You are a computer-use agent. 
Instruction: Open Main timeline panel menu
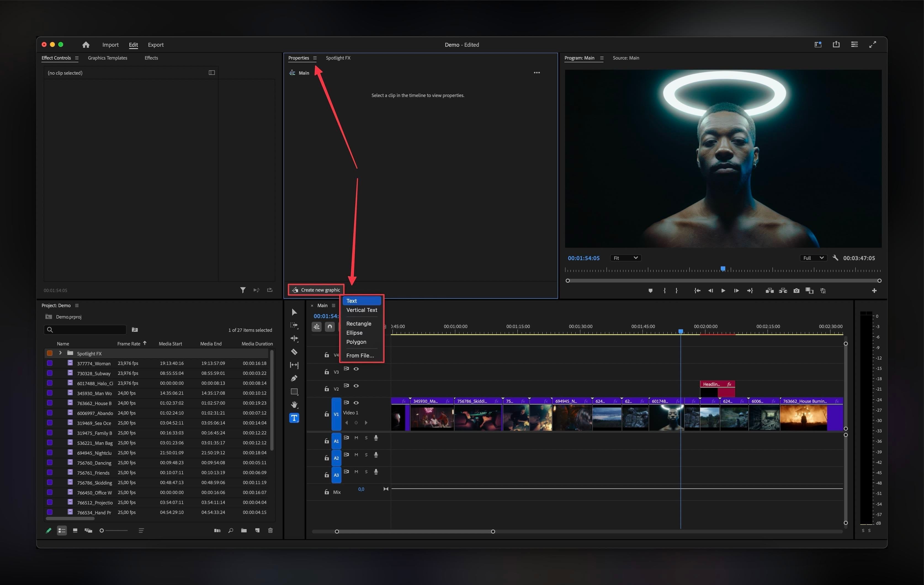(x=333, y=305)
